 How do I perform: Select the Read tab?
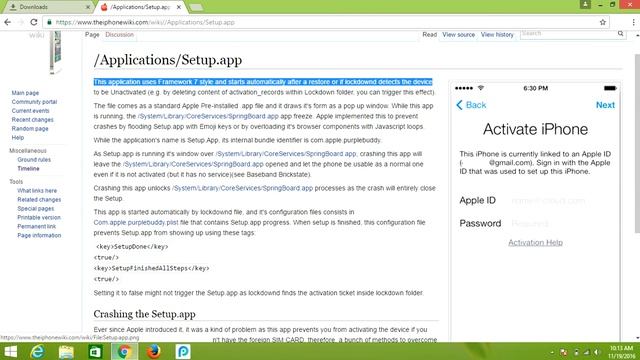tap(429, 35)
